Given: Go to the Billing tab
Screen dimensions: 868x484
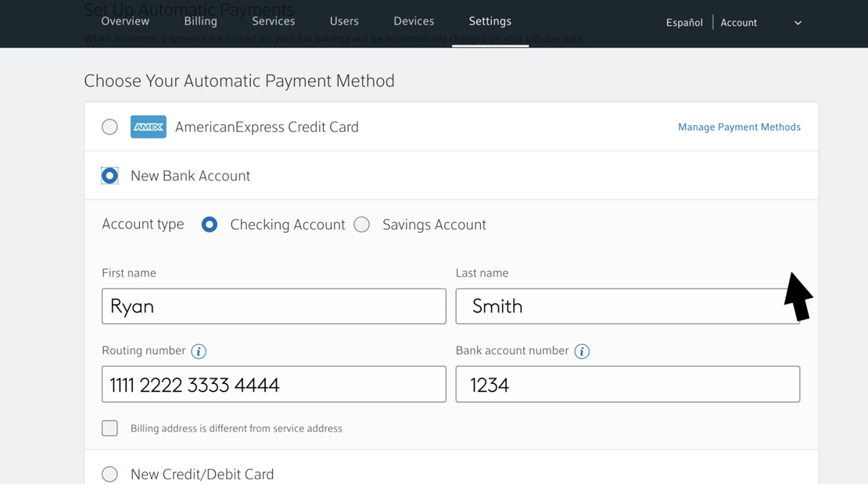Looking at the screenshot, I should click(200, 21).
